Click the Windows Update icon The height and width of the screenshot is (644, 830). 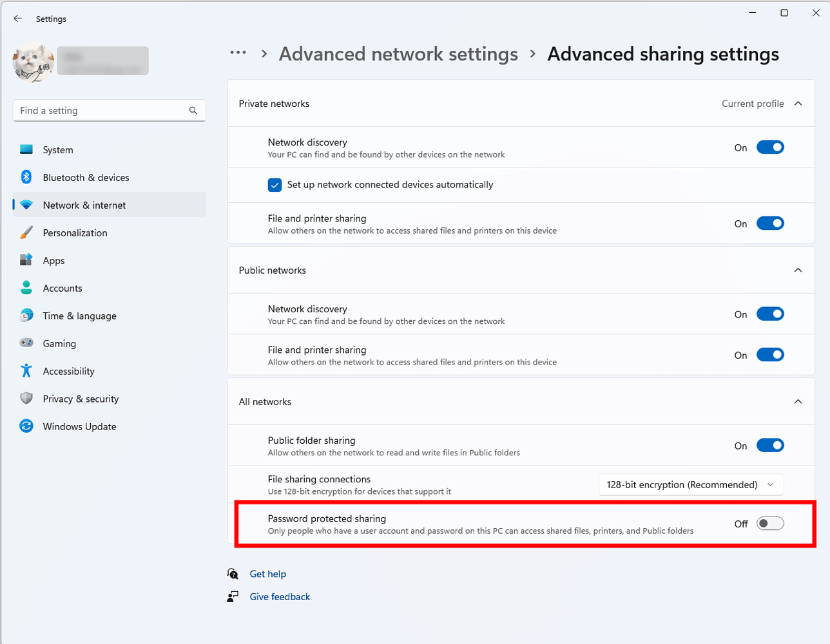(x=26, y=426)
